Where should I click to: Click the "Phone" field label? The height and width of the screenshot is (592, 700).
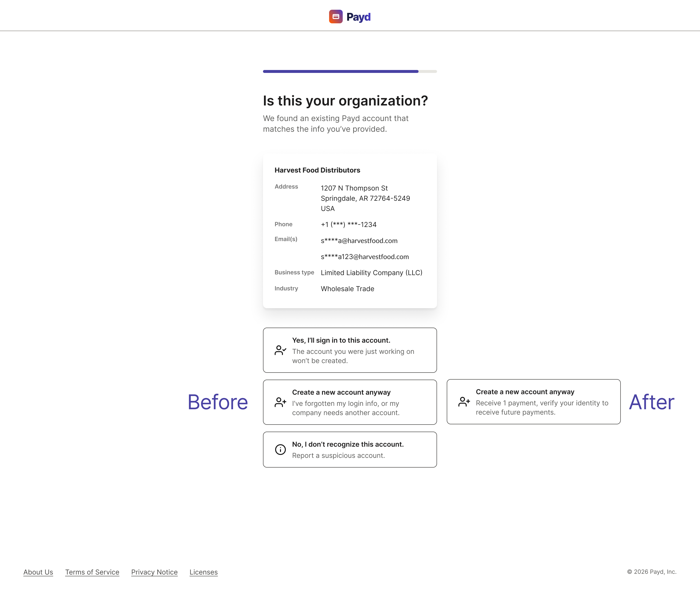pyautogui.click(x=283, y=224)
